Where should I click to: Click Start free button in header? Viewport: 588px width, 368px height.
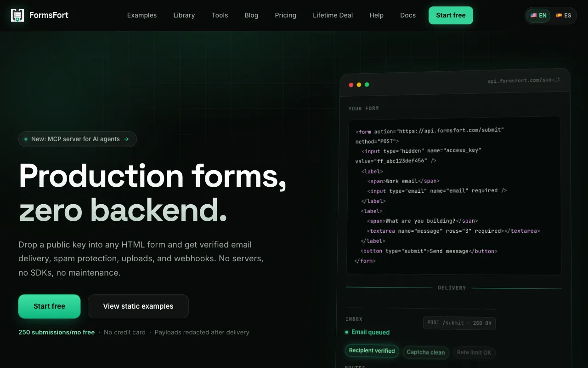click(451, 15)
